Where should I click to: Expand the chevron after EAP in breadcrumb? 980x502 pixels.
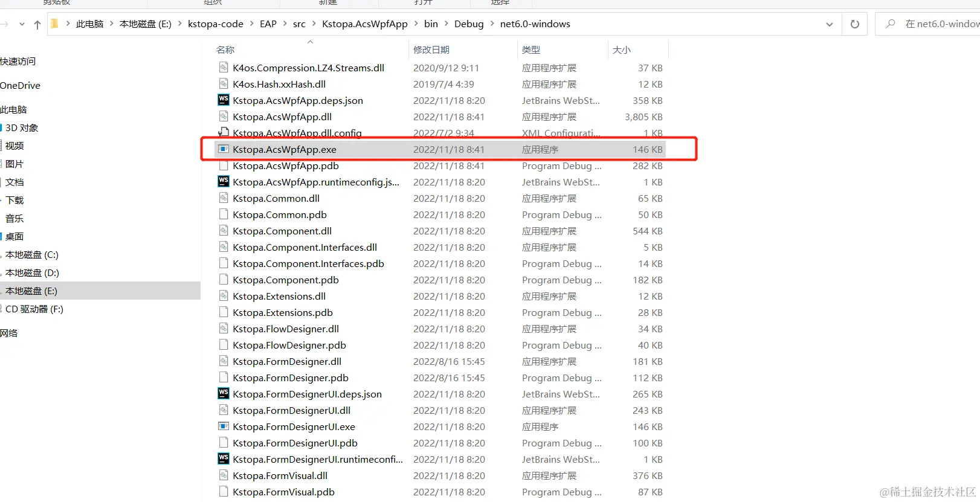click(285, 24)
